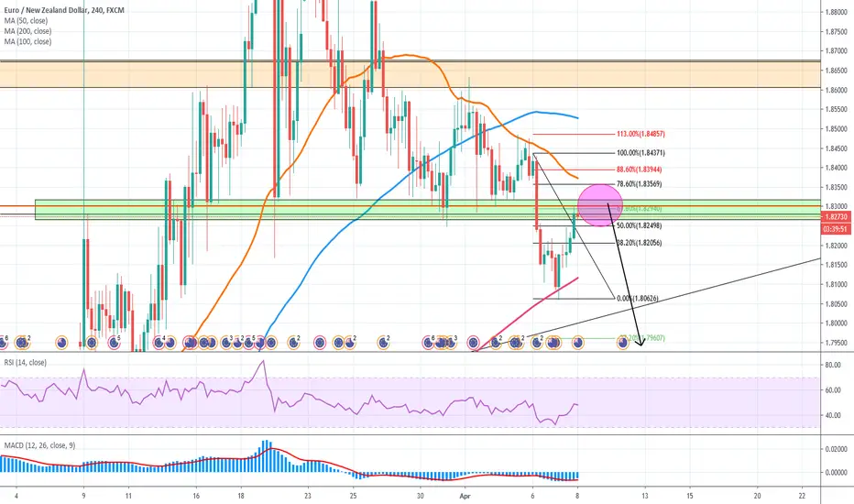Click the 1.88000 price axis label

click(836, 11)
